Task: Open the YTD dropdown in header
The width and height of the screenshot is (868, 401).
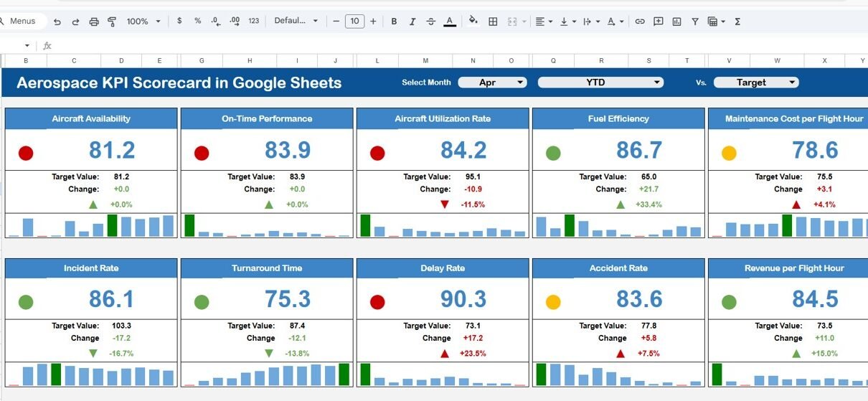Action: click(x=600, y=82)
